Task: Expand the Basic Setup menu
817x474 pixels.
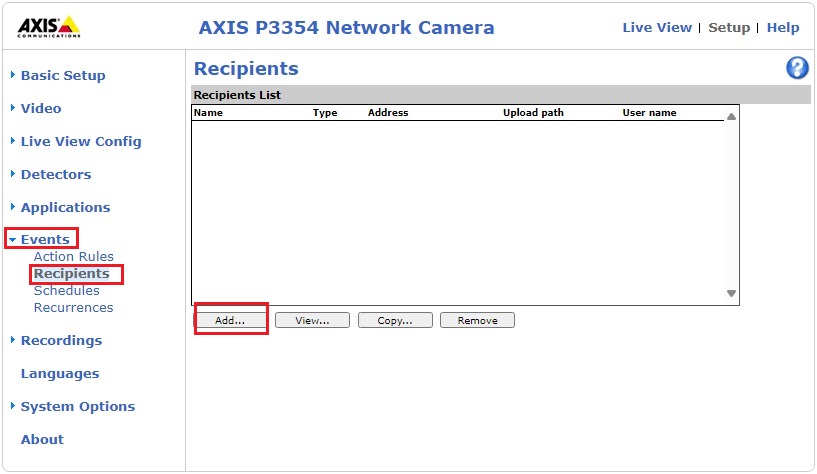Action: 62,75
